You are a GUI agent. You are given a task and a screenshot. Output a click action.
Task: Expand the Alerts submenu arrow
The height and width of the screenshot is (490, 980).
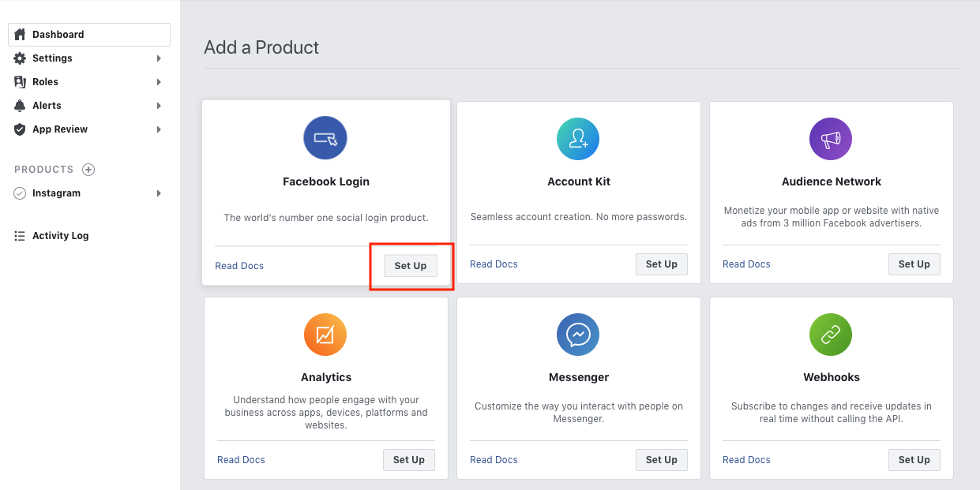(x=159, y=106)
